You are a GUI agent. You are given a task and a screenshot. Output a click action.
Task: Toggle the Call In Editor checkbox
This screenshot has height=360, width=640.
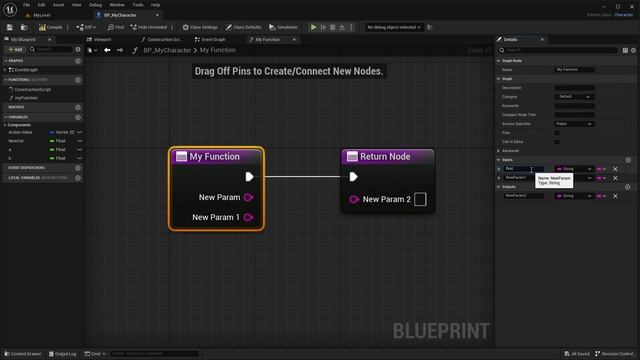tap(557, 142)
